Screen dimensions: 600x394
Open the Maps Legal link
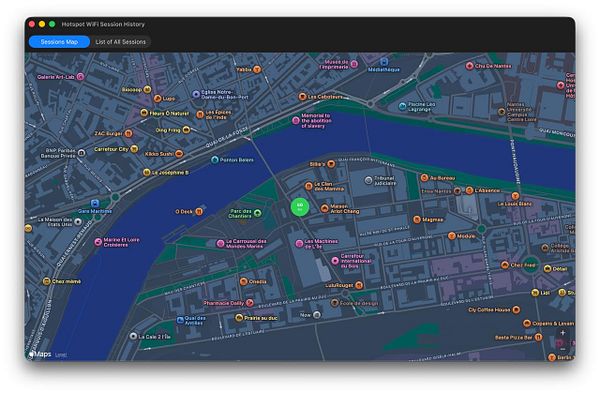click(61, 355)
